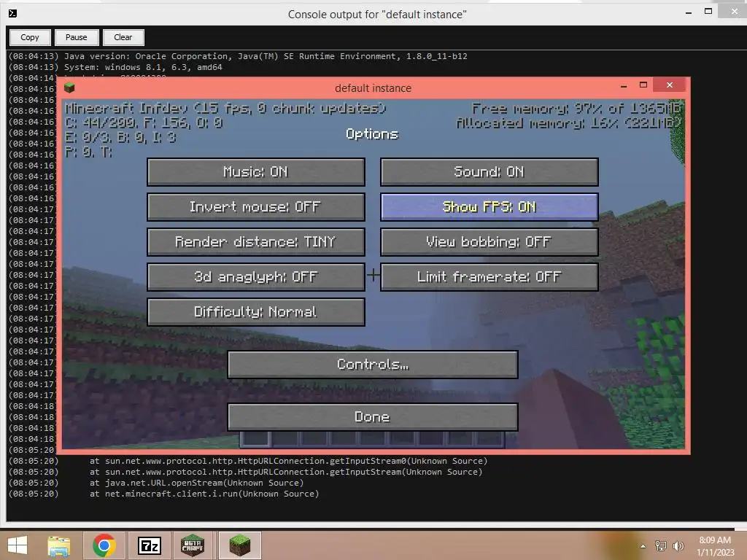Image resolution: width=747 pixels, height=560 pixels.
Task: Open the Betacraft launcher taskbar icon
Action: point(193,545)
